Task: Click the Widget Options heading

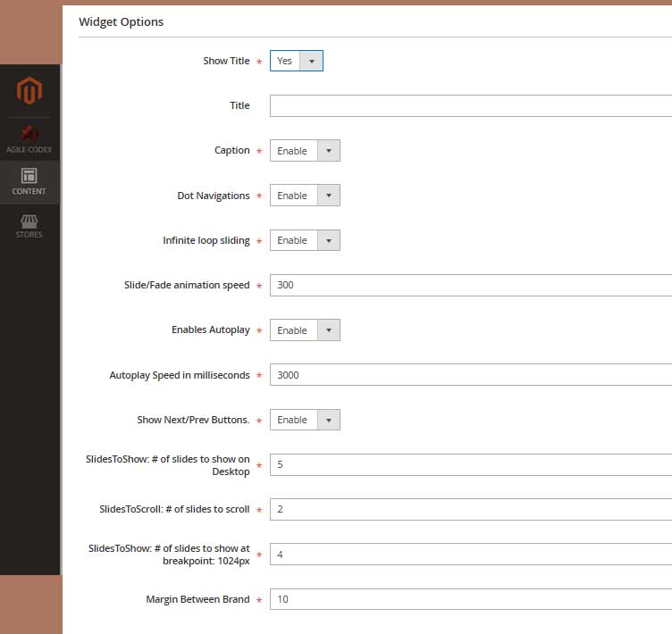Action: [x=122, y=21]
